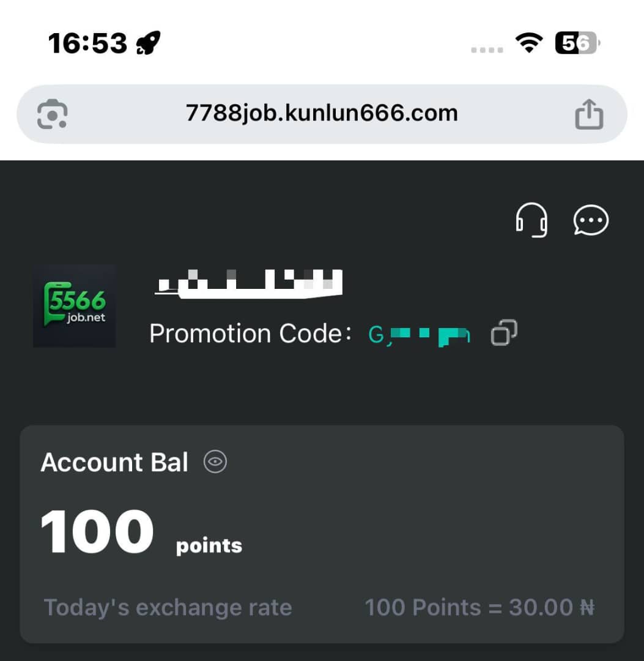Open Google Lens search in address bar
644x661 pixels.
tap(52, 114)
